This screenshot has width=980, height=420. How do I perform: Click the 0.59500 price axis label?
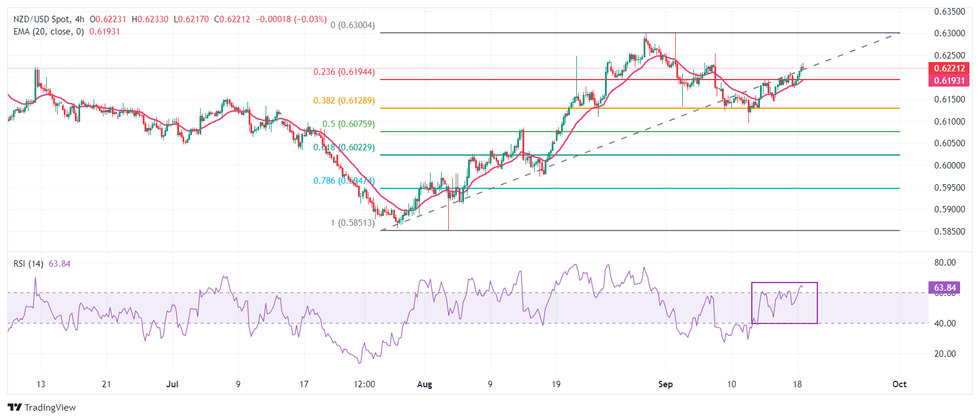pyautogui.click(x=949, y=188)
